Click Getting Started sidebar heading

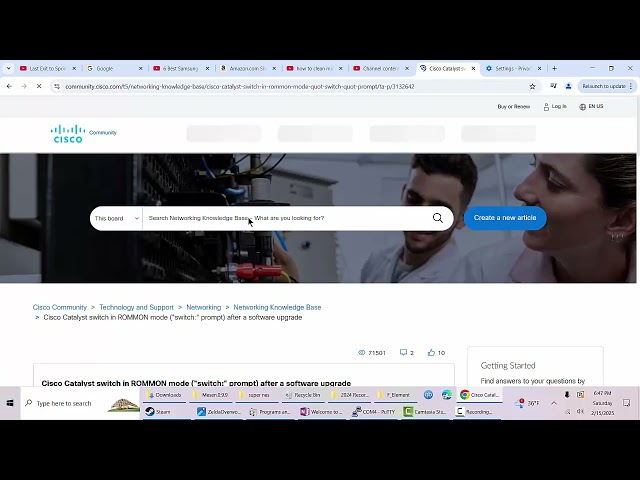[508, 366]
